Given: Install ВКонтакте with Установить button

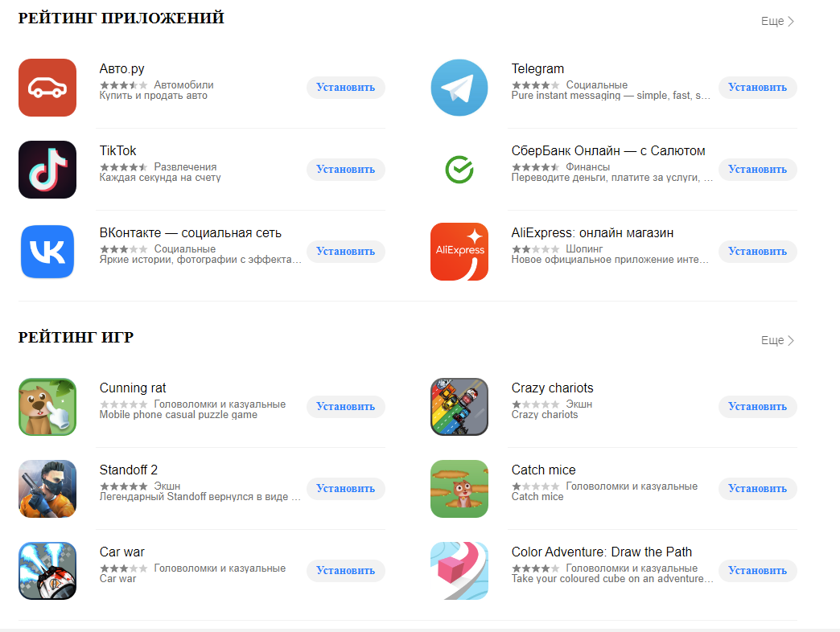Looking at the screenshot, I should coord(345,252).
